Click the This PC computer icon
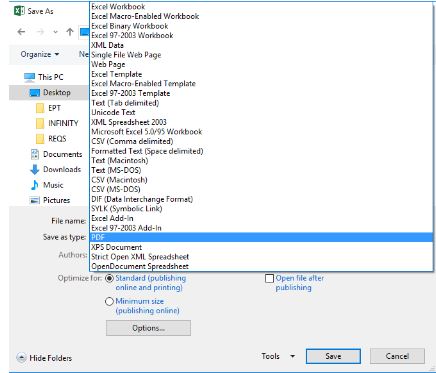 pos(29,77)
